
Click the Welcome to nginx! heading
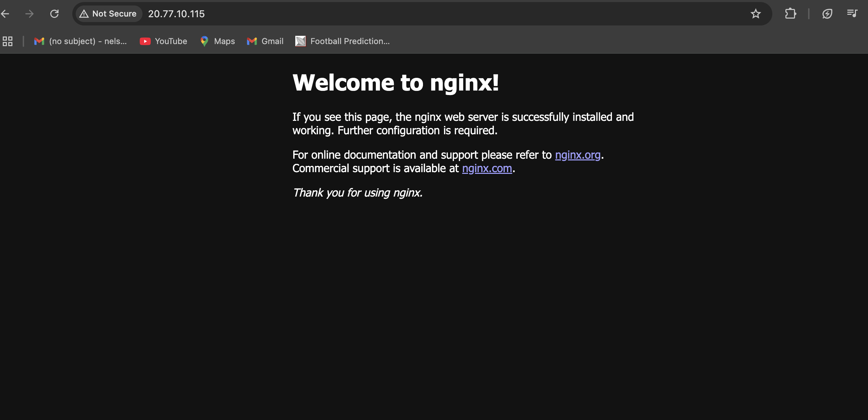coord(396,83)
